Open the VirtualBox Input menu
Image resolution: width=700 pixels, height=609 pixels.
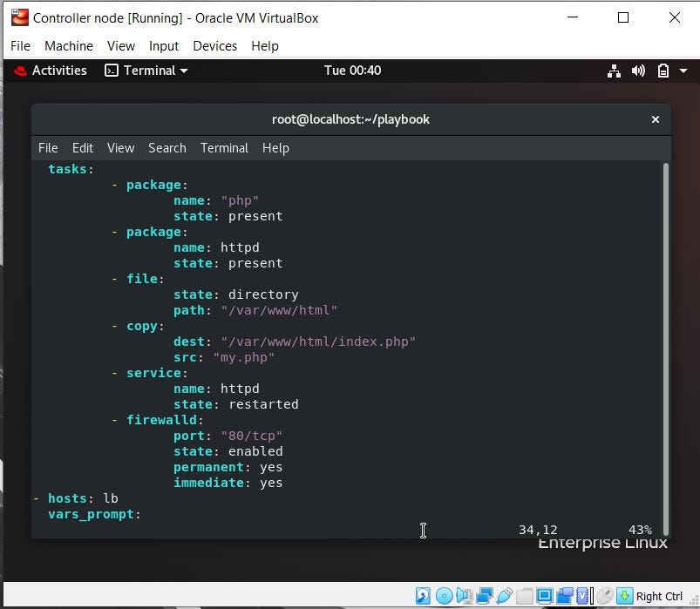(164, 46)
